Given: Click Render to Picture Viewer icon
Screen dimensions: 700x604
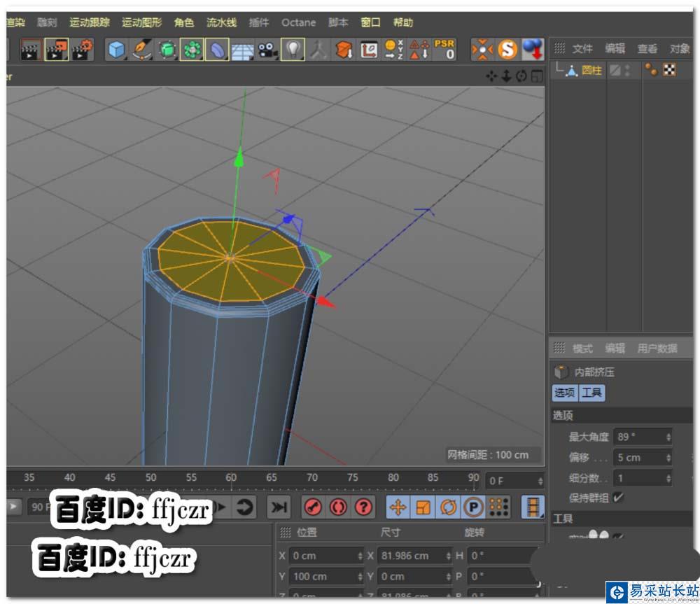Looking at the screenshot, I should click(x=57, y=50).
